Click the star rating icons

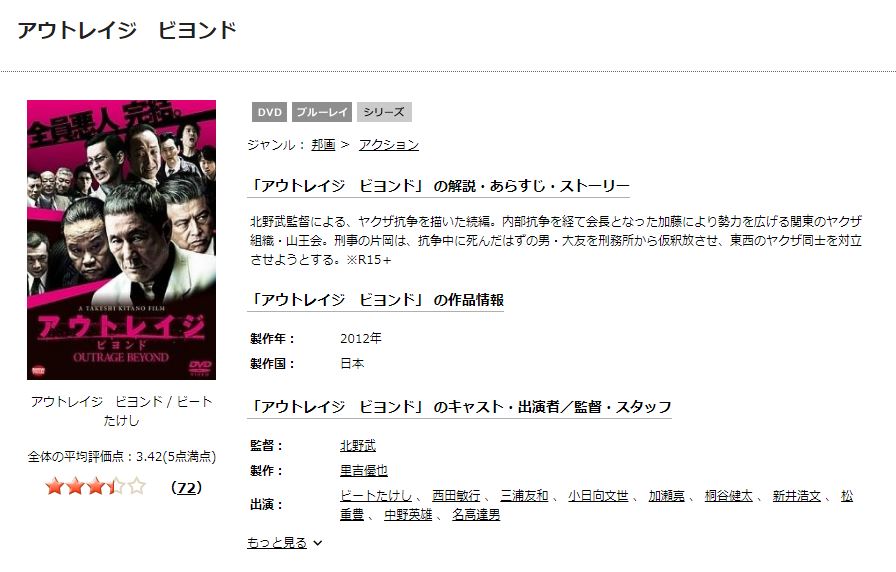pyautogui.click(x=95, y=487)
